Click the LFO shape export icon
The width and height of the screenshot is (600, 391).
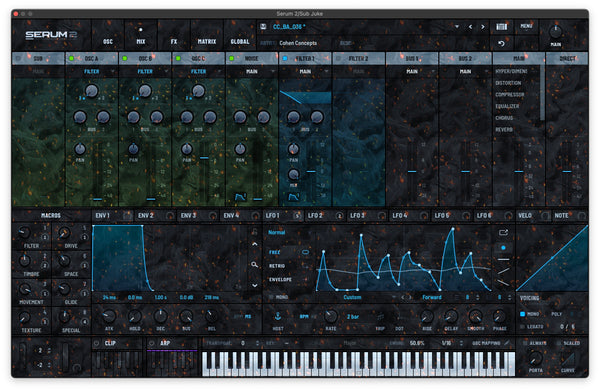503,232
